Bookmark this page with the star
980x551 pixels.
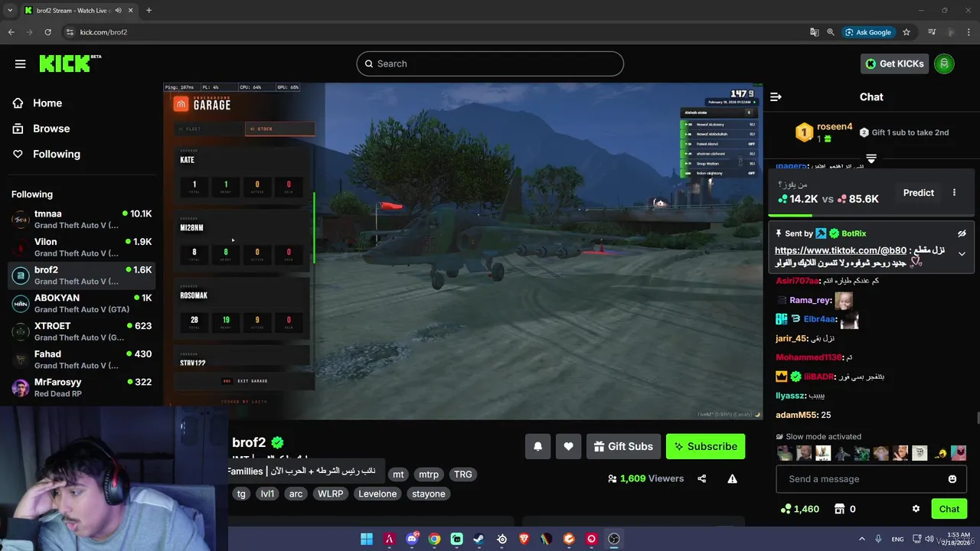[906, 32]
